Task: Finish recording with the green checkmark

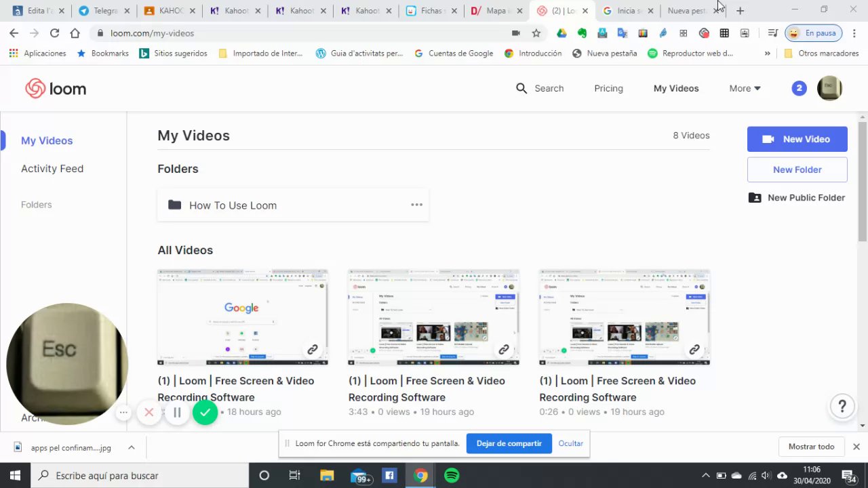Action: coord(205,412)
